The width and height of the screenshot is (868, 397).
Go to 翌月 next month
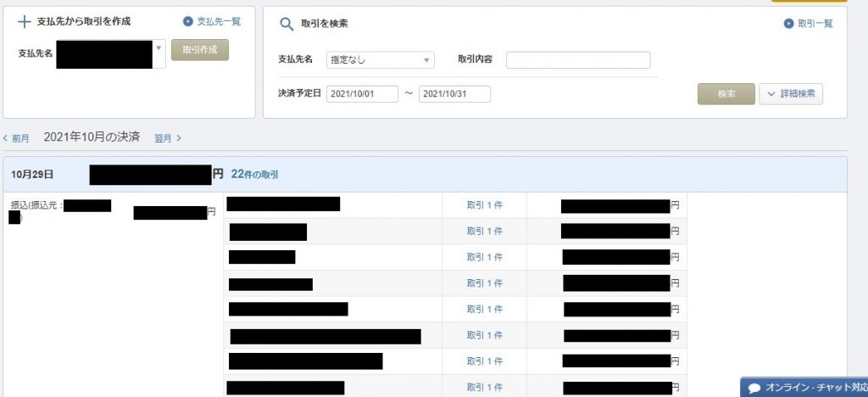tap(167, 137)
